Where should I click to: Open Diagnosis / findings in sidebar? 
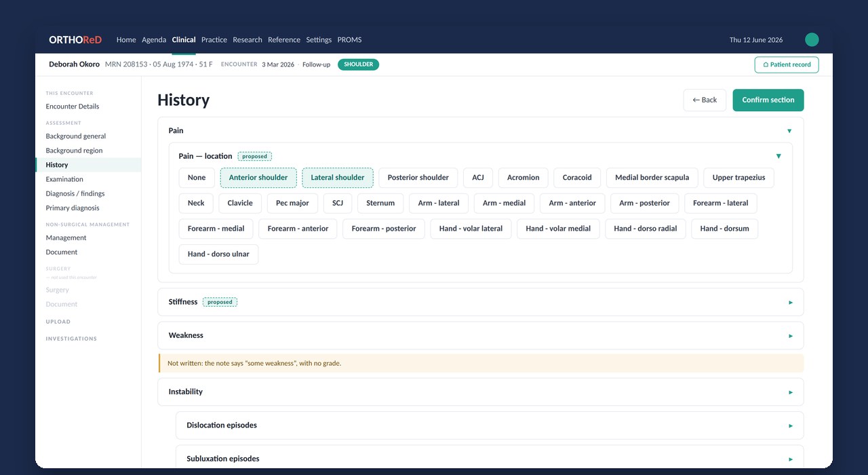pos(75,194)
